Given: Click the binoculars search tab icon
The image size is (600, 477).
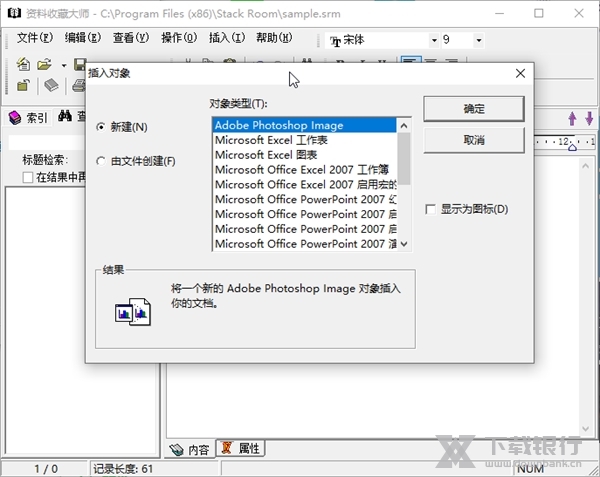Looking at the screenshot, I should 65,116.
